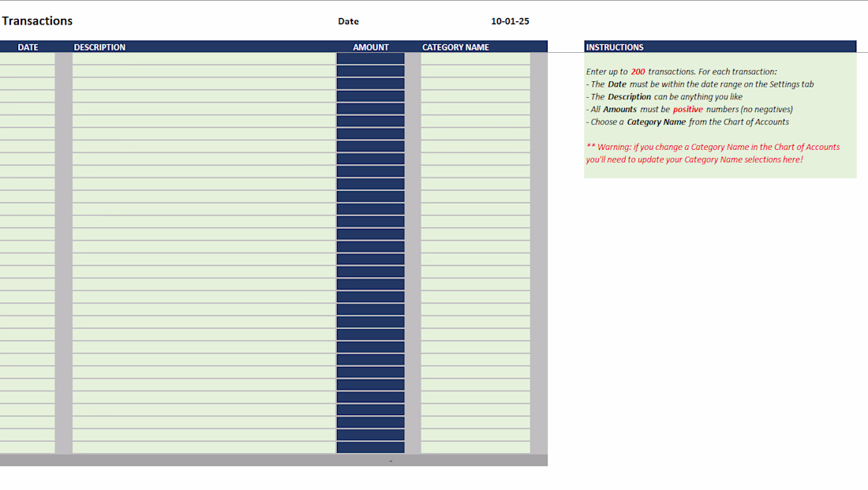Image resolution: width=868 pixels, height=490 pixels.
Task: Select the line ending 'Category Name selections here!'
Action: point(694,159)
